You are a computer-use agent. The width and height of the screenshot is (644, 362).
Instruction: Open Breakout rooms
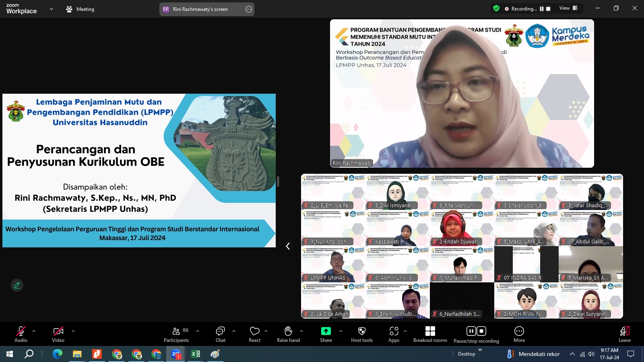tap(430, 333)
